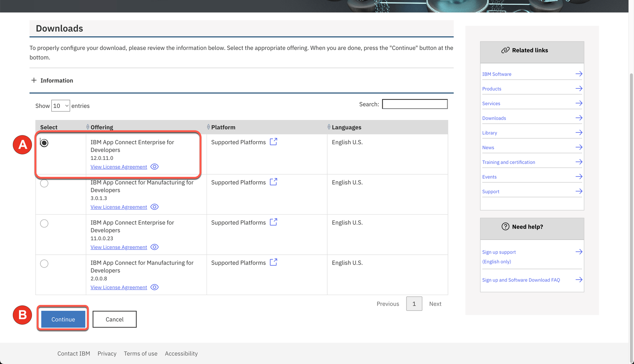The width and height of the screenshot is (634, 364).
Task: Click the arrow icon next to Training and certification
Action: 579,162
